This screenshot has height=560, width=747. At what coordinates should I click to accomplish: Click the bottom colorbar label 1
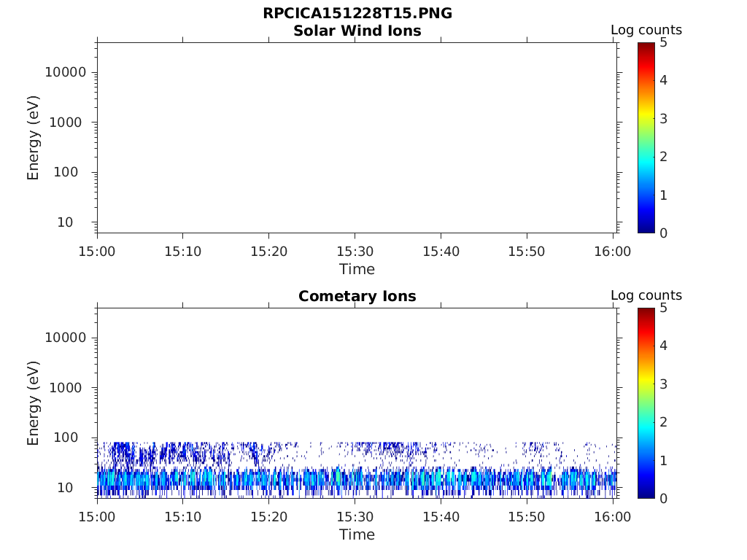point(663,461)
